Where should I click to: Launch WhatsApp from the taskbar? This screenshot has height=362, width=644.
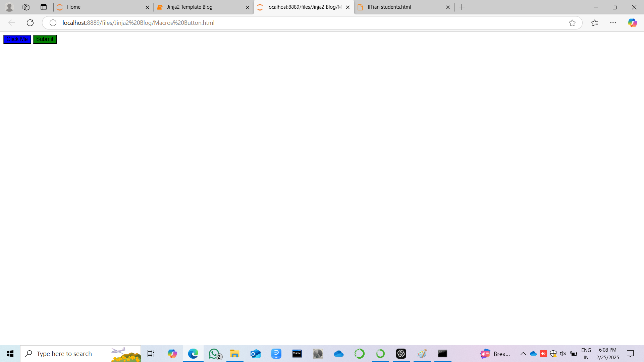[x=214, y=354]
